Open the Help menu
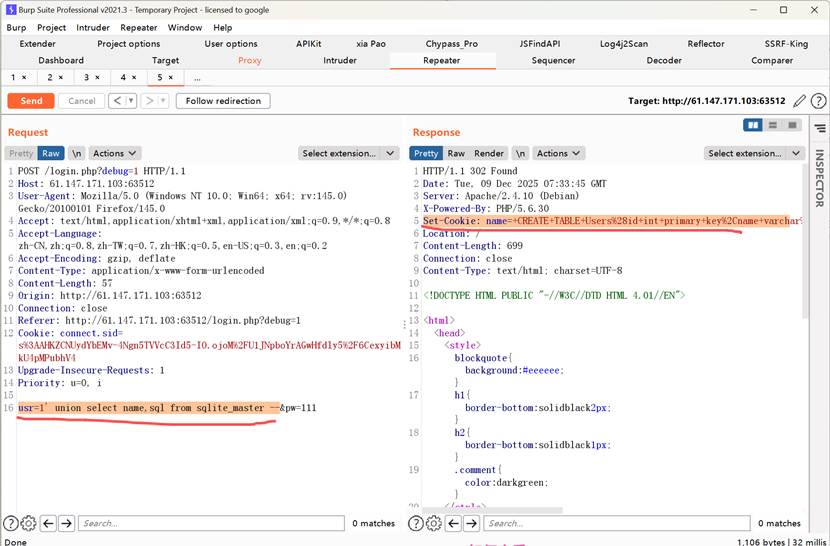Viewport: 830px width, 546px height. 222,28
